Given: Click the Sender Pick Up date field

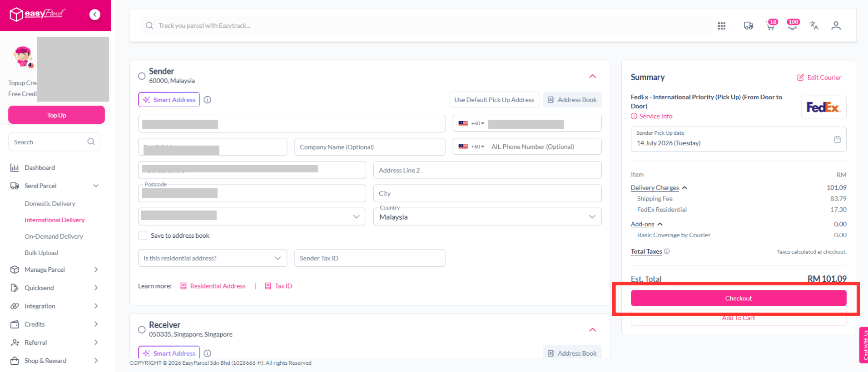Looking at the screenshot, I should click(739, 139).
